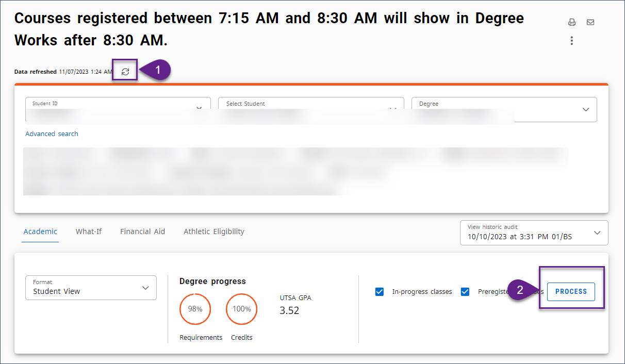Click the 100% Credits progress circle

[241, 309]
